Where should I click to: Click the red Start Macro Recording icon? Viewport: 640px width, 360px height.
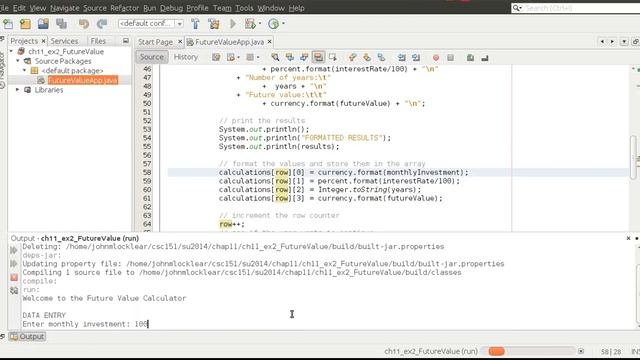point(436,58)
